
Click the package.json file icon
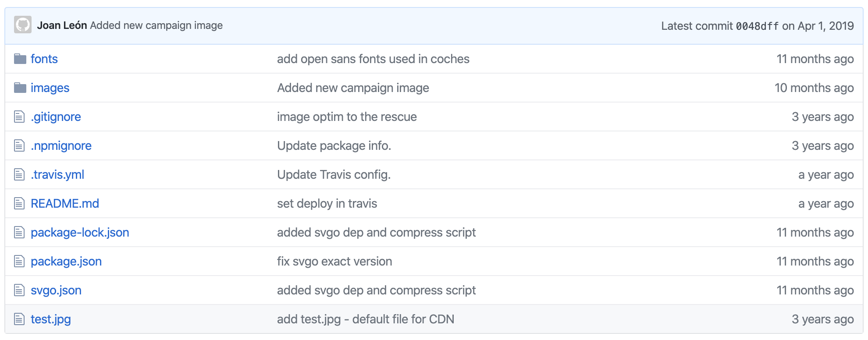[x=19, y=261]
